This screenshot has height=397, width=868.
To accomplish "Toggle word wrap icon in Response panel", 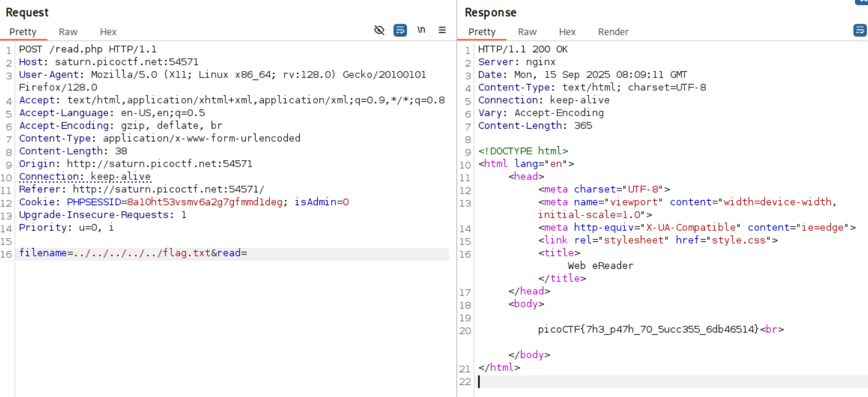I will (860, 31).
